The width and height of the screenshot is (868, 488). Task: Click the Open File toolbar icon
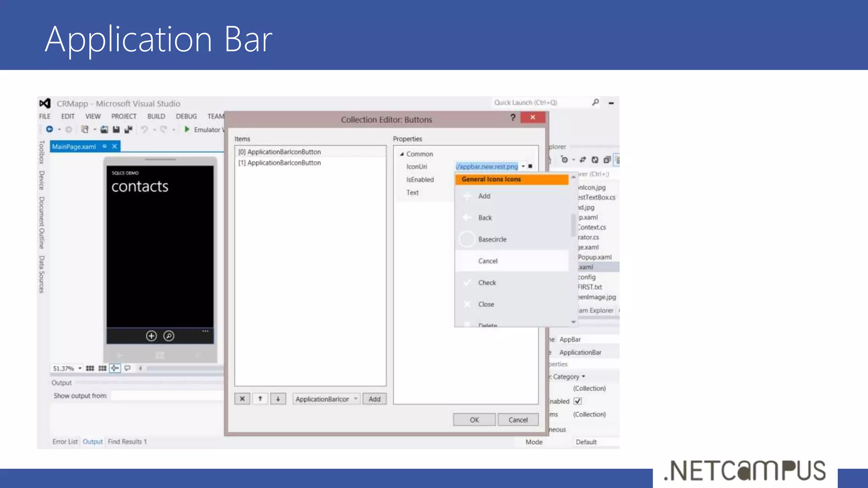[x=104, y=129]
